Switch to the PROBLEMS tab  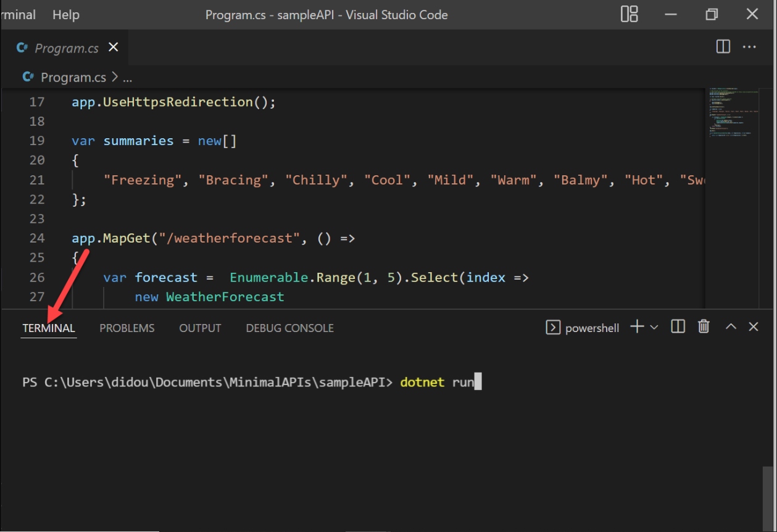tap(127, 328)
